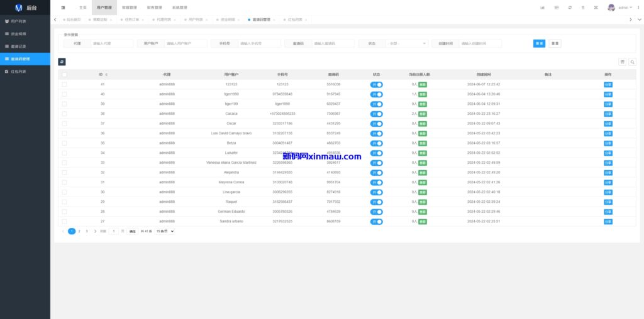Click the 手机号 phone number input field
This screenshot has width=644, height=319.
tap(259, 43)
